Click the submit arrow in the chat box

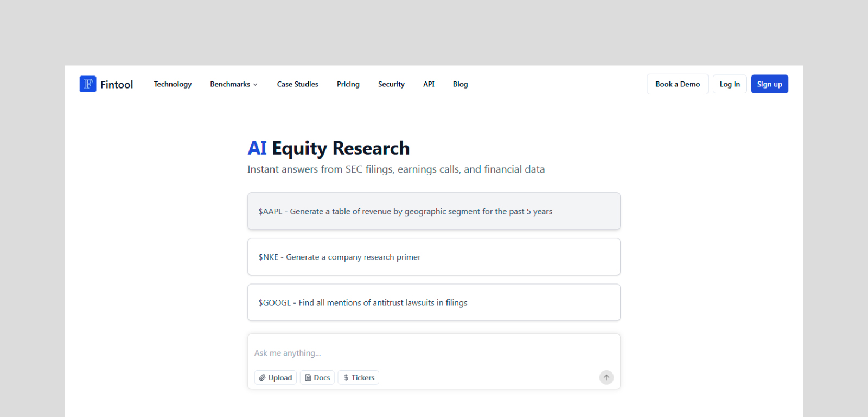click(x=606, y=377)
